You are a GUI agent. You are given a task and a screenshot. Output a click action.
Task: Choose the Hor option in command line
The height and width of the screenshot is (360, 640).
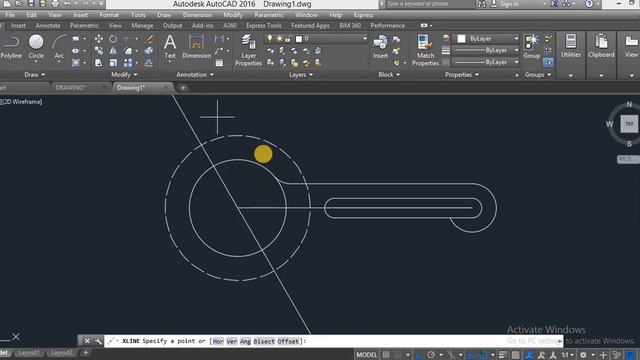[x=218, y=341]
